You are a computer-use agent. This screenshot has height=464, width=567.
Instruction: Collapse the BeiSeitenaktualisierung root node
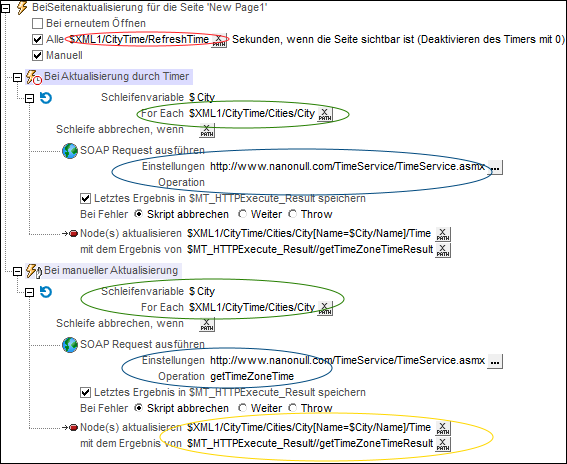(x=5, y=8)
